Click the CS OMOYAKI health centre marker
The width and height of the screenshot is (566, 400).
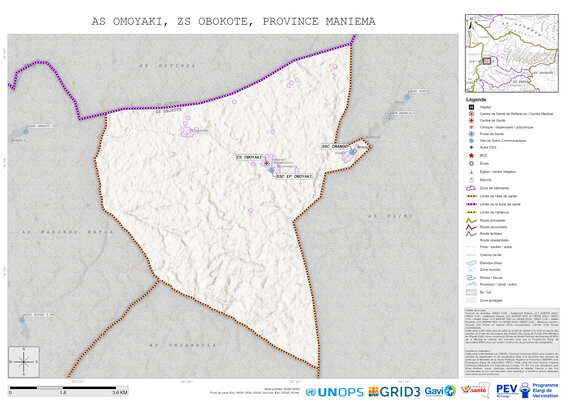tap(266, 164)
